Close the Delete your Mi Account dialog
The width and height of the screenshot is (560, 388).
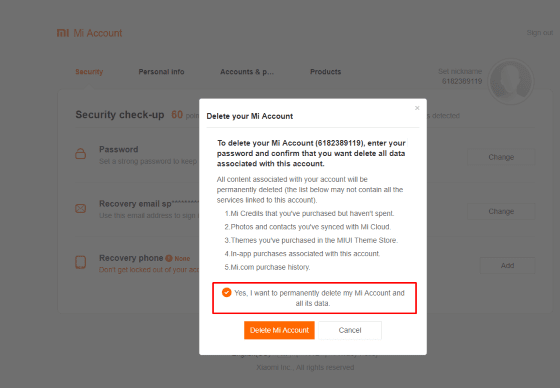tap(417, 108)
